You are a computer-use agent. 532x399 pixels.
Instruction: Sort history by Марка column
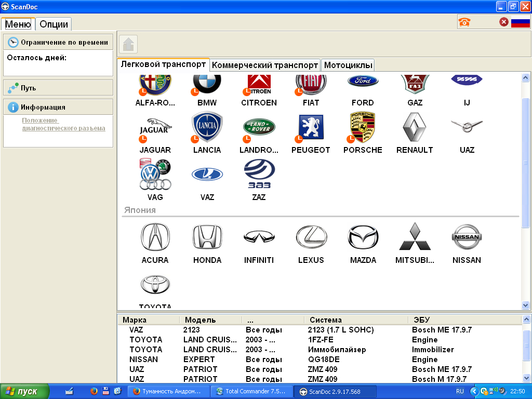point(149,320)
